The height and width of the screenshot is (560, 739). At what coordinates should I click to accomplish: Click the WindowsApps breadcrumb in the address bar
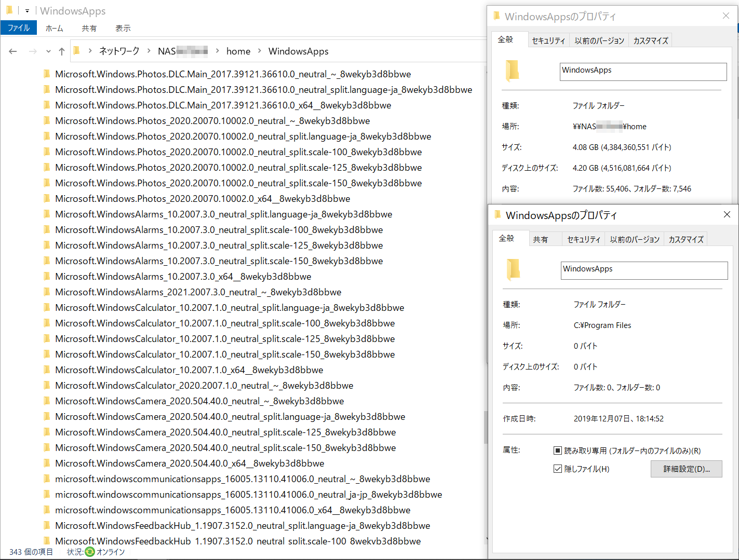pyautogui.click(x=299, y=51)
